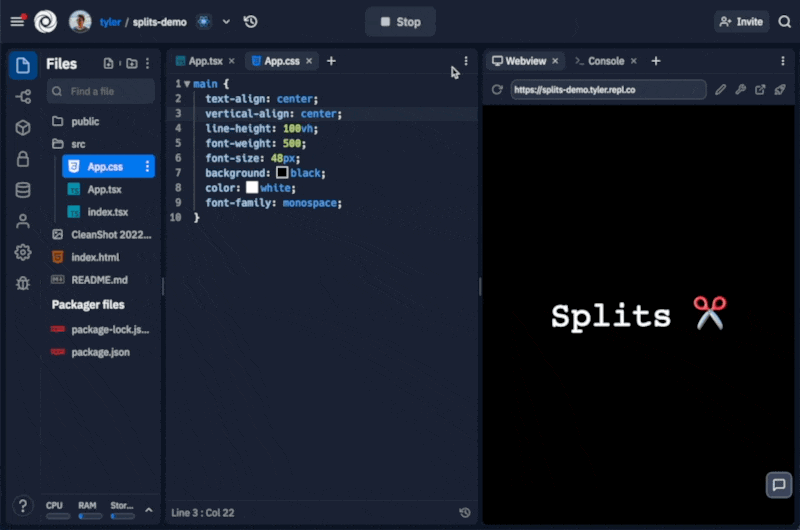Collapse the main rule fold arrow on line 1
The height and width of the screenshot is (530, 800).
(186, 84)
